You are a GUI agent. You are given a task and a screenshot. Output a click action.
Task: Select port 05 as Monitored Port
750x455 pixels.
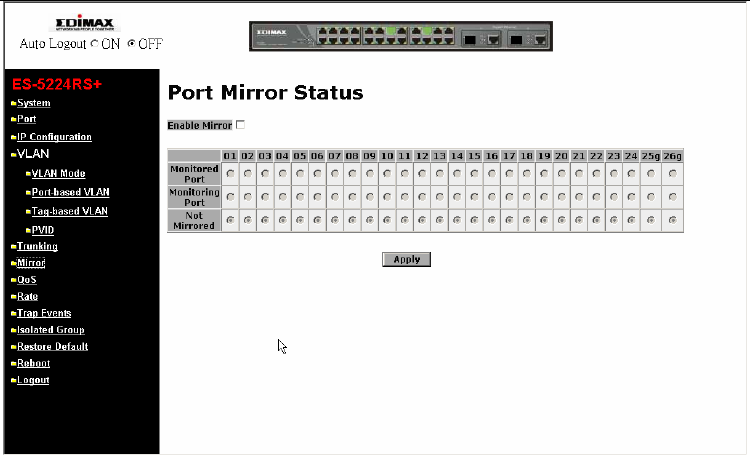pos(300,174)
